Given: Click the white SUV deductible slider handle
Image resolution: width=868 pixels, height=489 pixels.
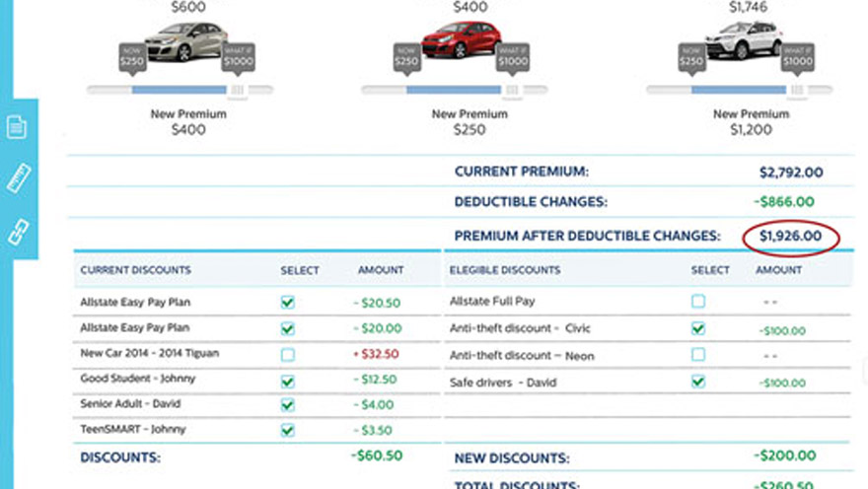Looking at the screenshot, I should (x=797, y=90).
